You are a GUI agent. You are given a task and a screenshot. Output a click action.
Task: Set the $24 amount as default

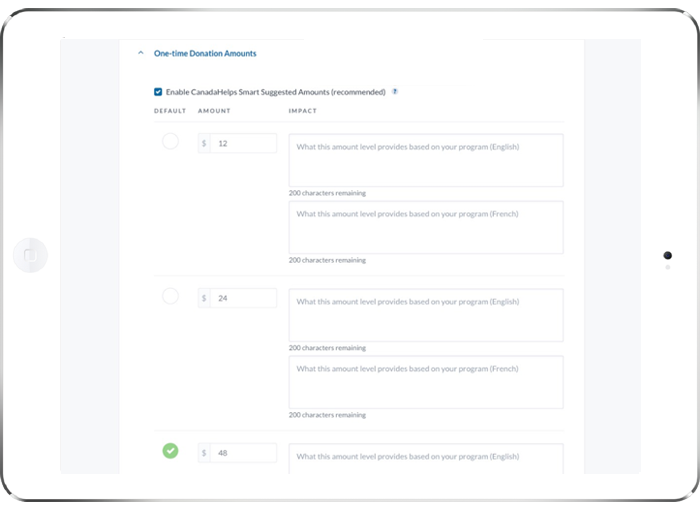(170, 296)
